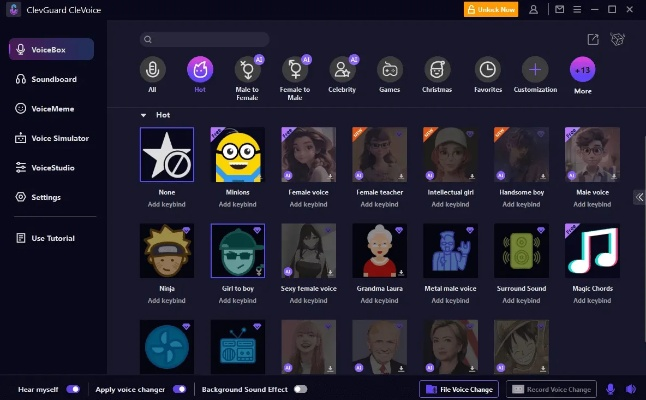
Task: Toggle the Hear myself switch
Action: click(x=73, y=389)
